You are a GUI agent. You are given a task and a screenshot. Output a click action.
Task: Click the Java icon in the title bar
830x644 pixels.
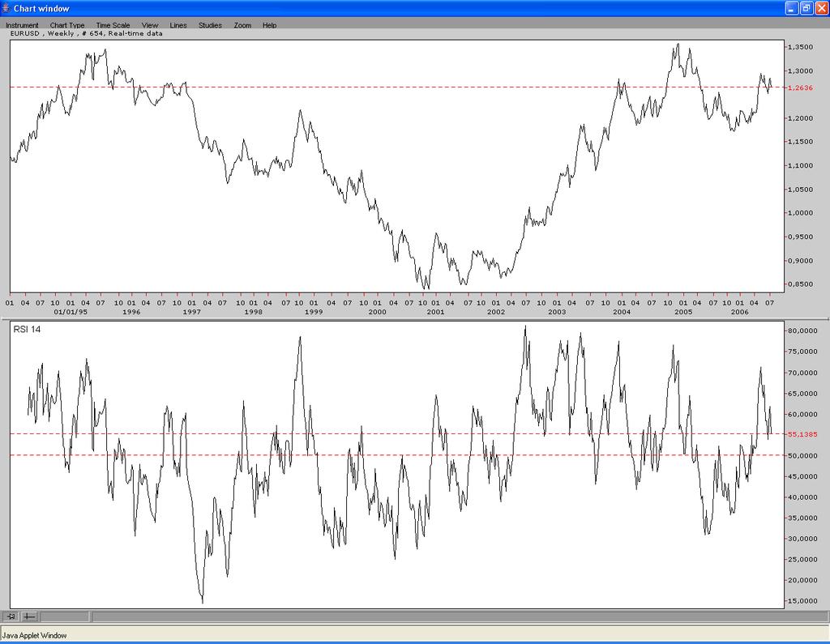click(x=6, y=8)
